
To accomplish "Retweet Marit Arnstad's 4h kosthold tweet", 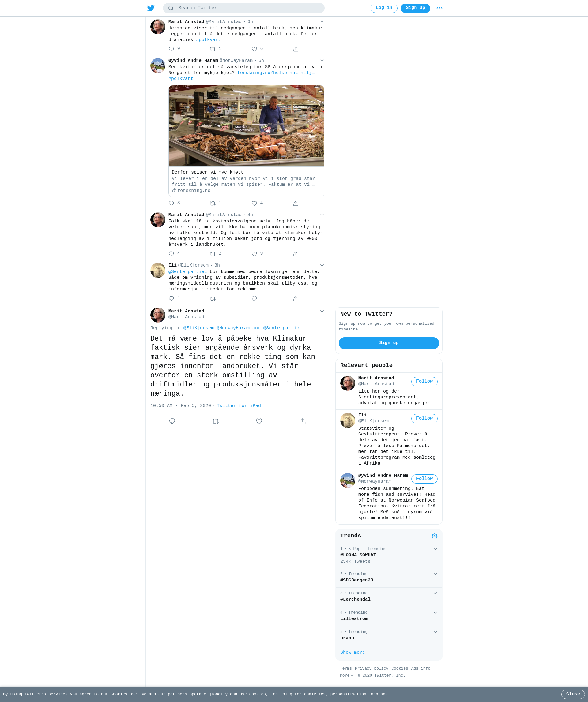I will coord(213,254).
